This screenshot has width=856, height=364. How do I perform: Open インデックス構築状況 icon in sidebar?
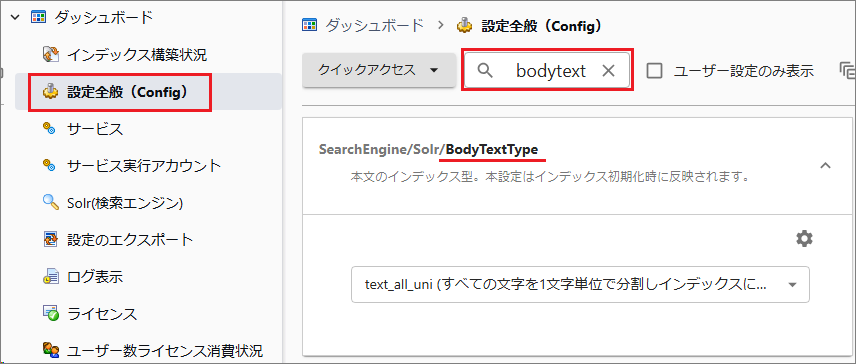(51, 55)
